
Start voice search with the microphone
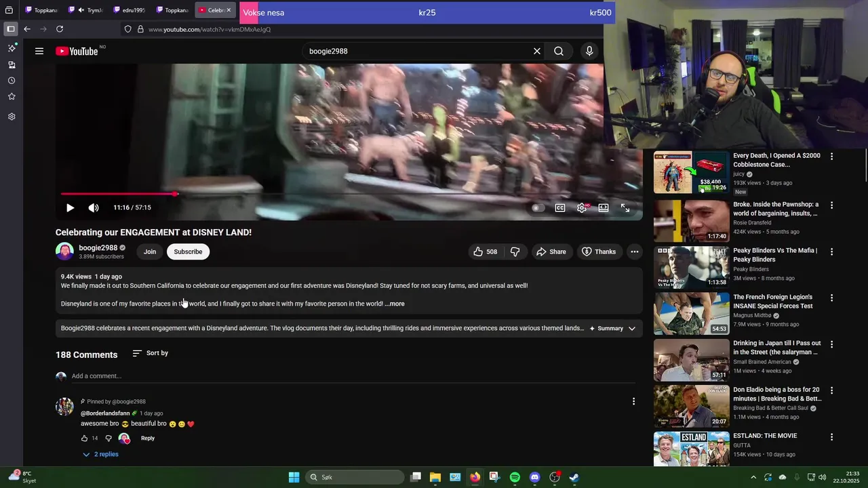pos(589,51)
